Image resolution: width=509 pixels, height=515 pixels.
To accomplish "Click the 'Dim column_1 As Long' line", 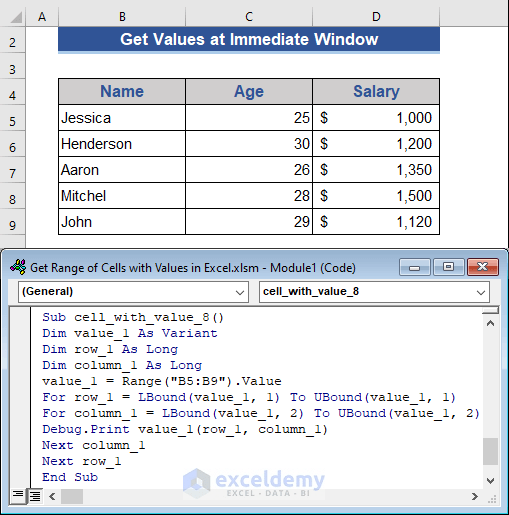I will [x=122, y=365].
